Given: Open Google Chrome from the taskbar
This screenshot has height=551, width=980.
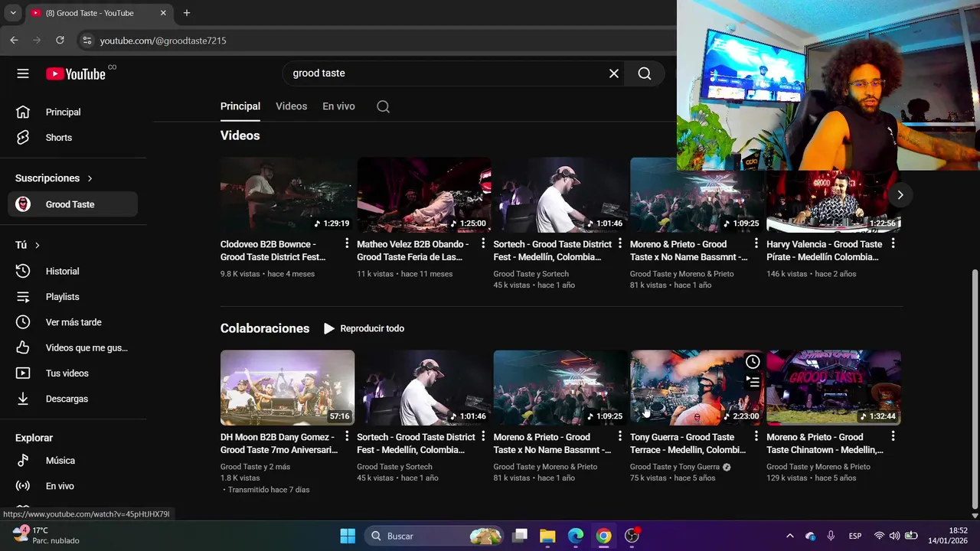Looking at the screenshot, I should tap(604, 536).
